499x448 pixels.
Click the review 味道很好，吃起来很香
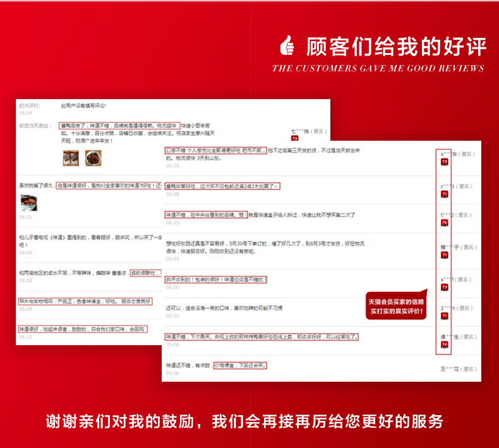coord(83,329)
